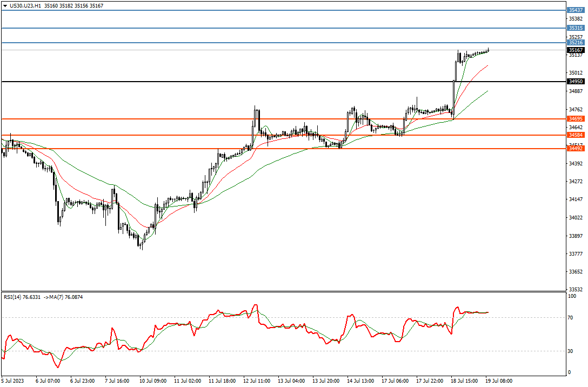
Task: Click the 34272 price scale value
Action: pos(576,182)
